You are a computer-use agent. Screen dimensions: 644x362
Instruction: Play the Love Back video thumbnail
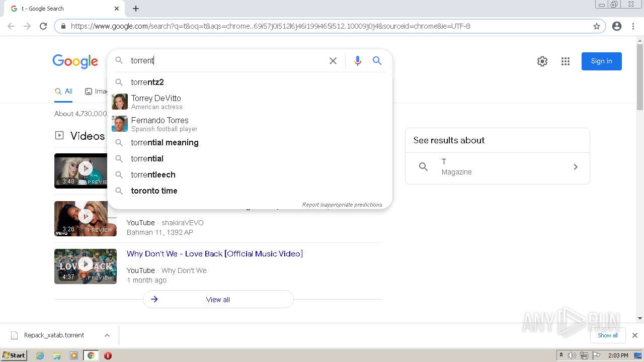coord(86,266)
